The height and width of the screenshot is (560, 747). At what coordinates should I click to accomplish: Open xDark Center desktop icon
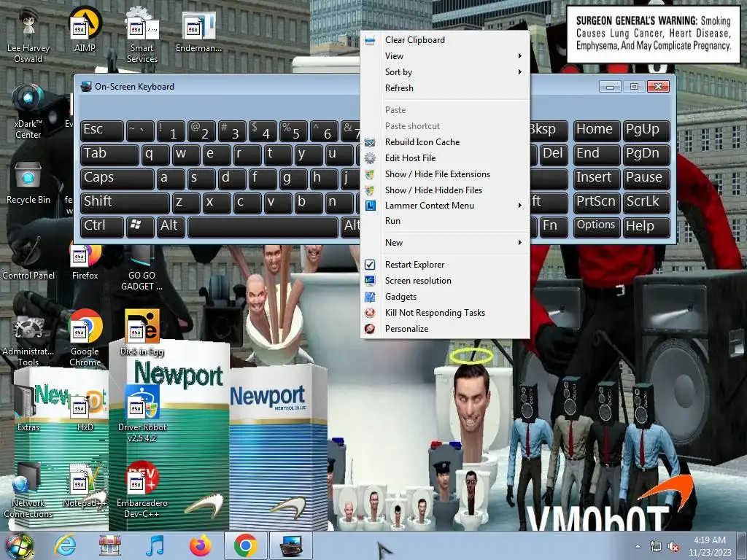coord(28,112)
